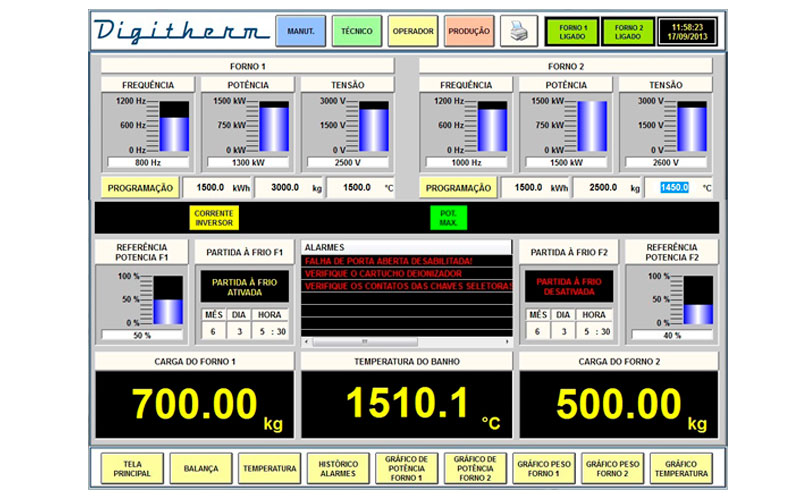Open the OPERADOR mode

413,32
